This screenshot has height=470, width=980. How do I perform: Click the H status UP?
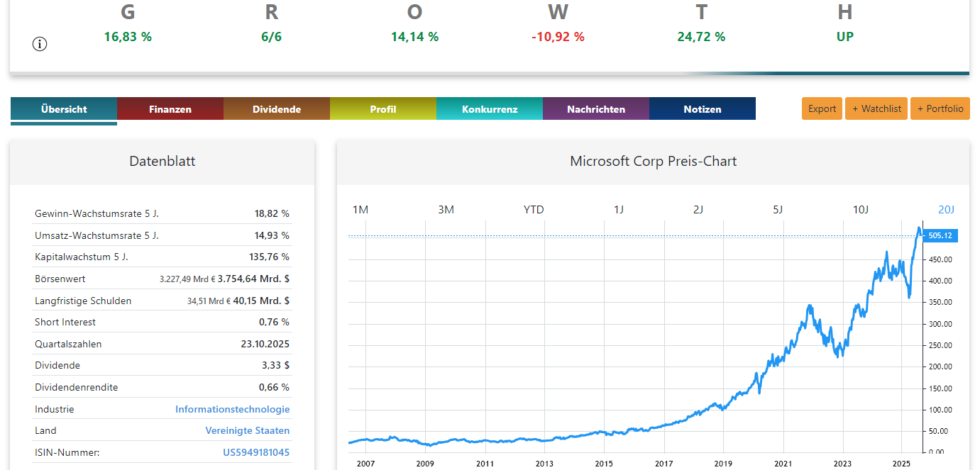pyautogui.click(x=844, y=37)
